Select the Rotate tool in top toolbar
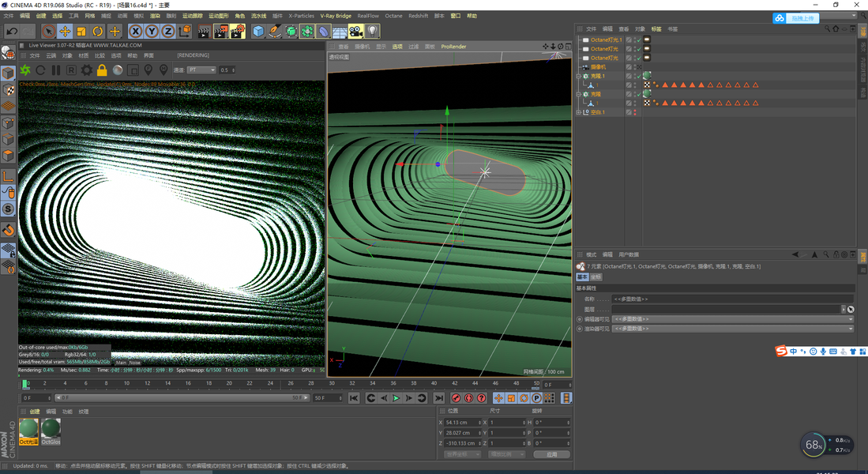Image resolution: width=868 pixels, height=474 pixels. coord(98,32)
